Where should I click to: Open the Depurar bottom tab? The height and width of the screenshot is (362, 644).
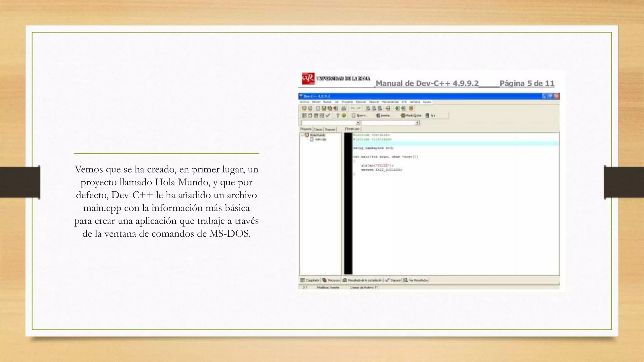point(393,280)
